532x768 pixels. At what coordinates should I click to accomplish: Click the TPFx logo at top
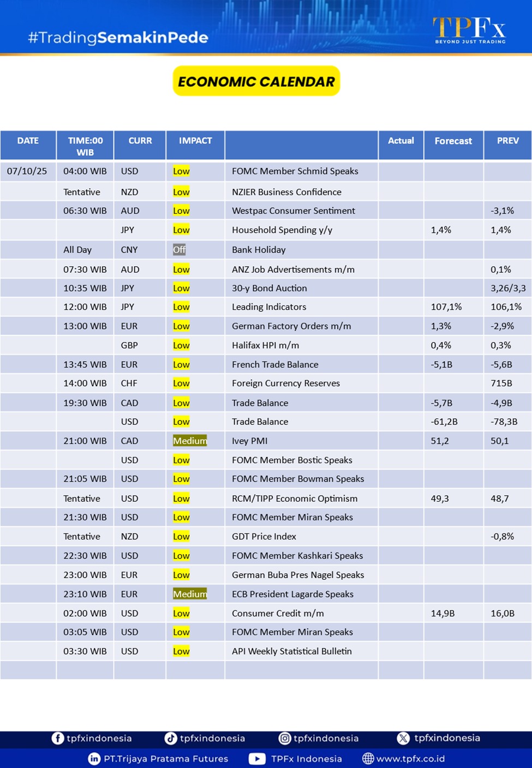click(469, 29)
